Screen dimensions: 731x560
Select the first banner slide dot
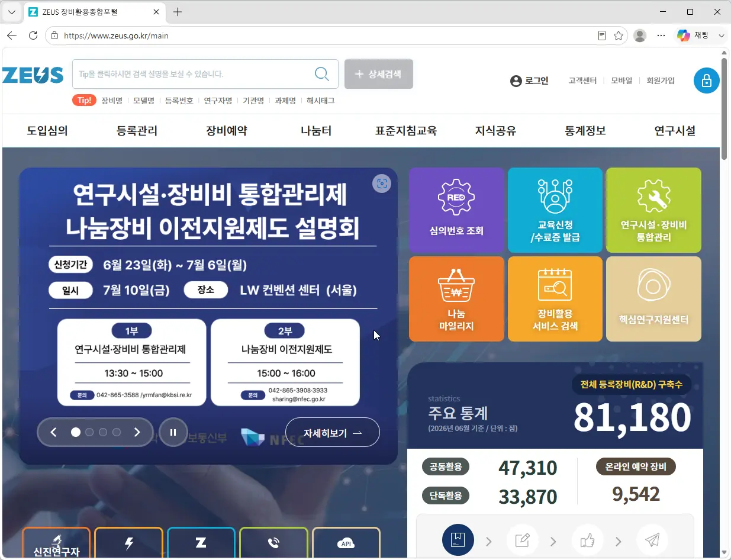pos(76,432)
